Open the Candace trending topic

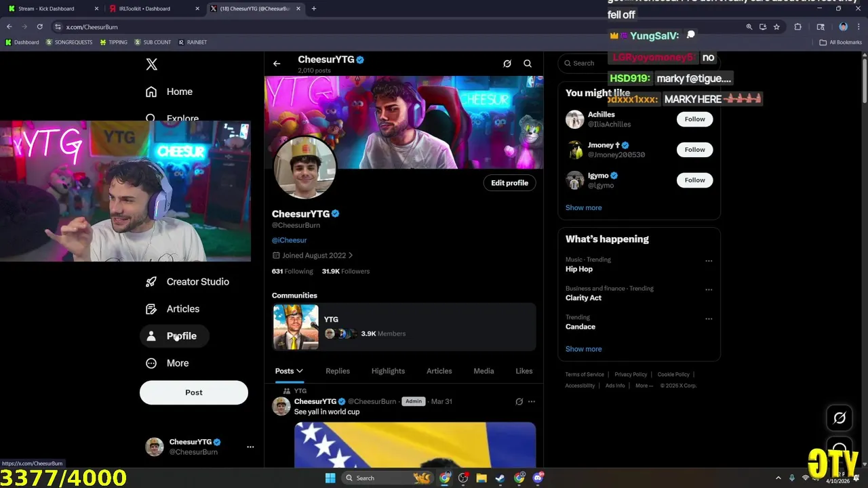pos(580,327)
